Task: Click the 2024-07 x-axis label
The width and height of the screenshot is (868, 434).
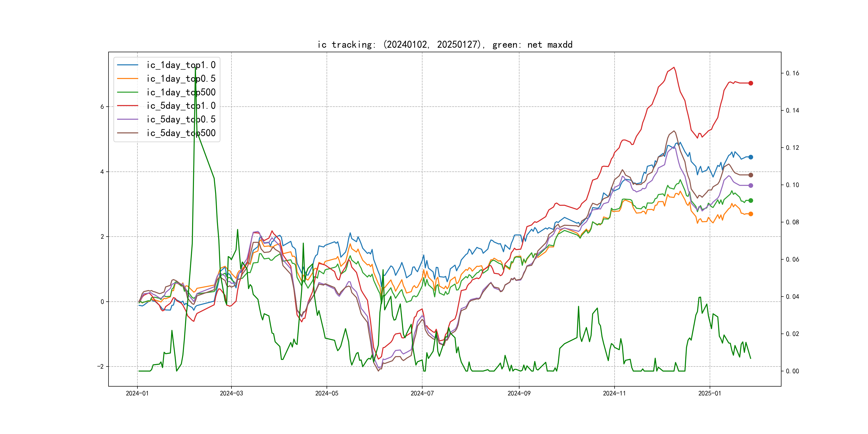Action: [422, 394]
